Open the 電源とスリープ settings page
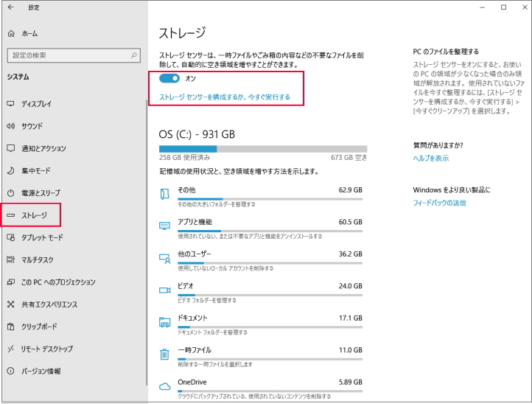 [x=41, y=193]
